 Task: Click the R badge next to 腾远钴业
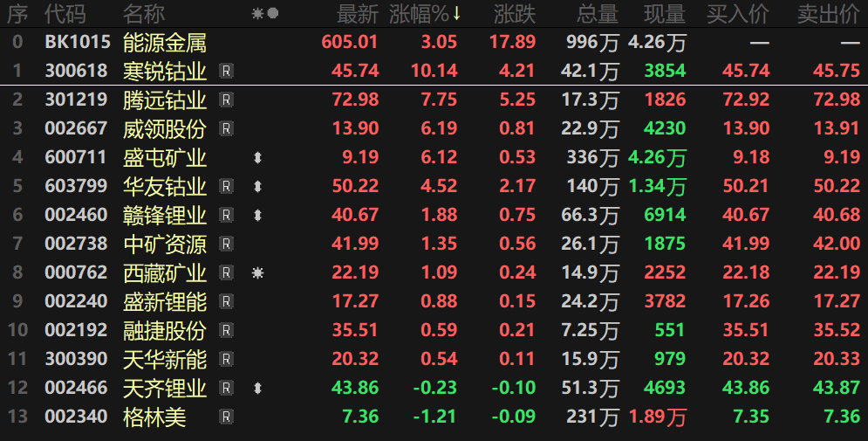(226, 100)
